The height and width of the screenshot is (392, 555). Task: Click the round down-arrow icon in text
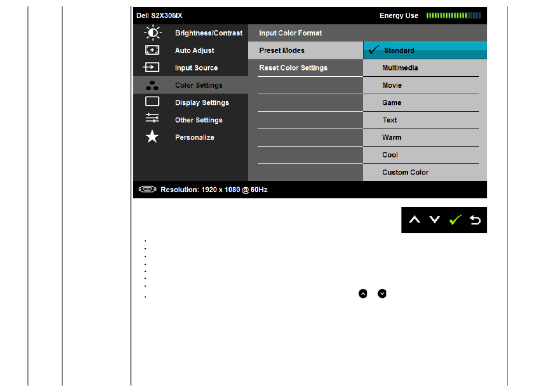[382, 294]
